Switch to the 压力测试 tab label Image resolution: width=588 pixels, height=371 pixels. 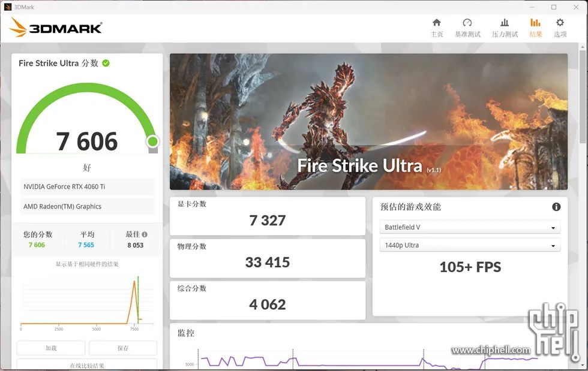click(x=505, y=35)
